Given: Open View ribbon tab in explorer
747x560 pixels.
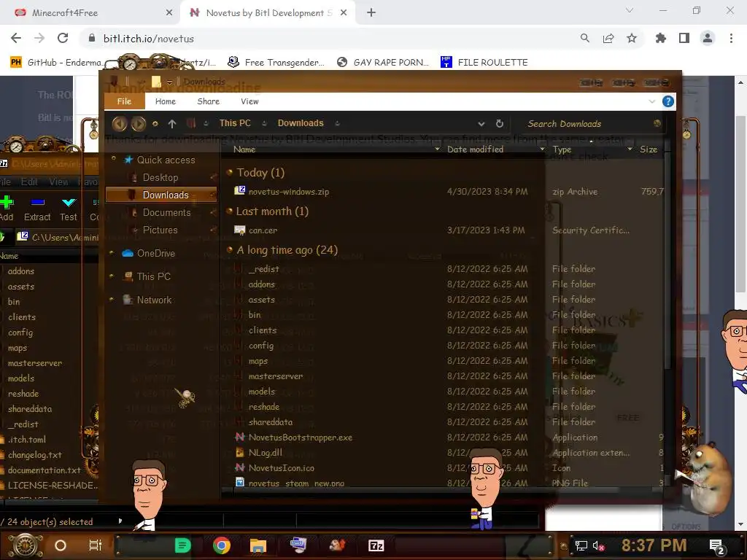Looking at the screenshot, I should tap(249, 101).
